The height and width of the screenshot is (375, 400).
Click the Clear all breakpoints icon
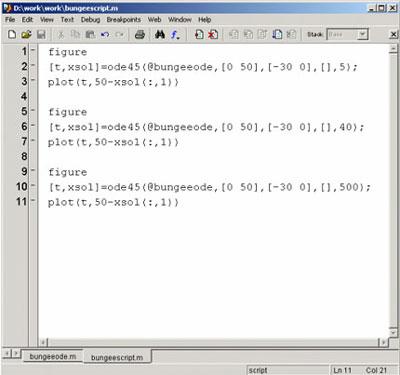tap(213, 34)
